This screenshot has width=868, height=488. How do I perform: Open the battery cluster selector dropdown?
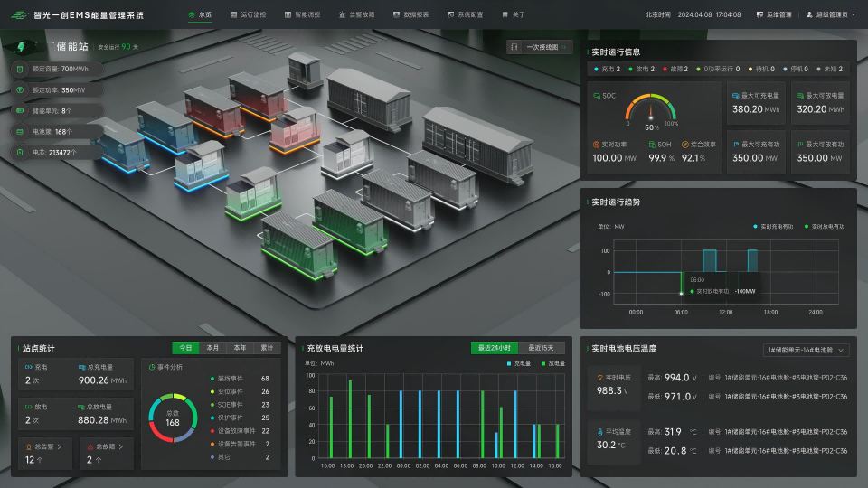[807, 349]
